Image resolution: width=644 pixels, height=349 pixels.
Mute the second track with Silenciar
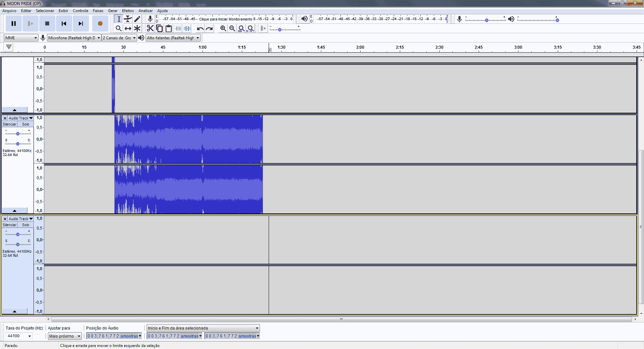click(10, 124)
